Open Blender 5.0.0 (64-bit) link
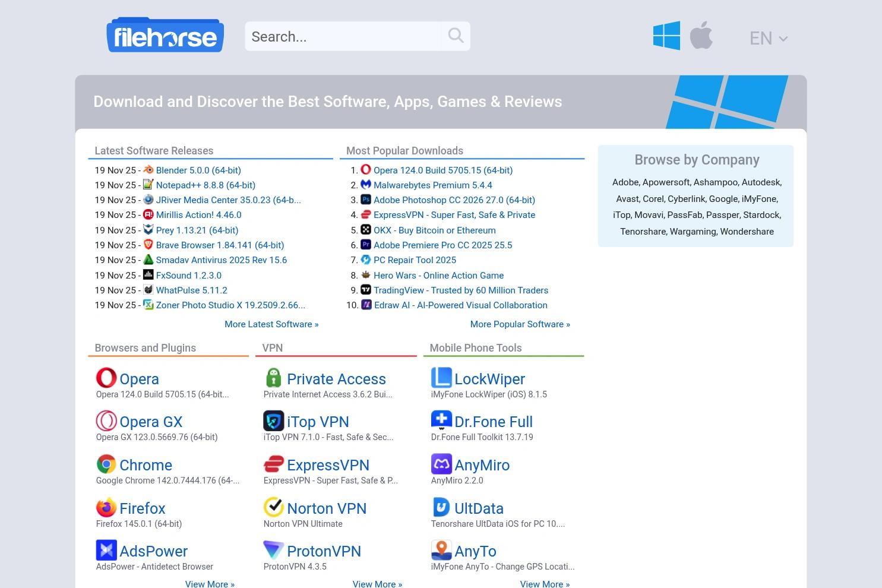The image size is (882, 588). tap(198, 170)
